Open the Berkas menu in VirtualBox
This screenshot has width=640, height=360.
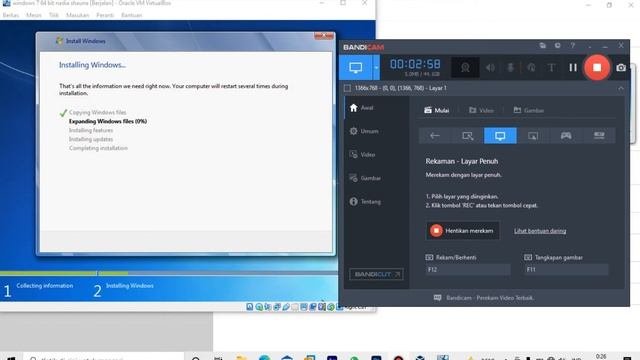[x=11, y=15]
